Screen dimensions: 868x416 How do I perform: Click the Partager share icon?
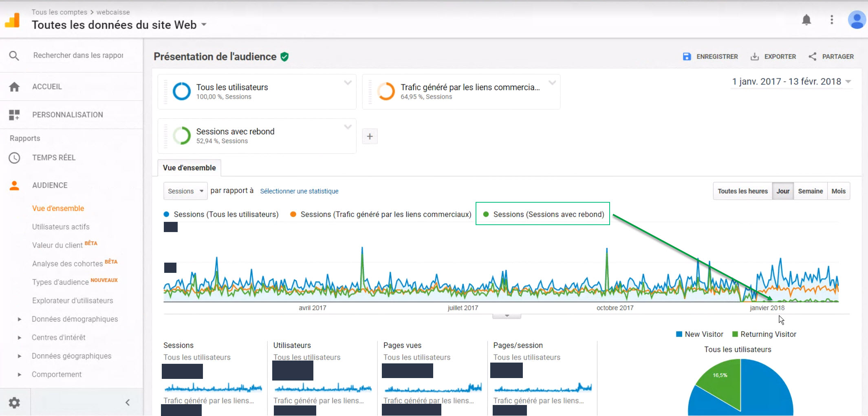812,57
